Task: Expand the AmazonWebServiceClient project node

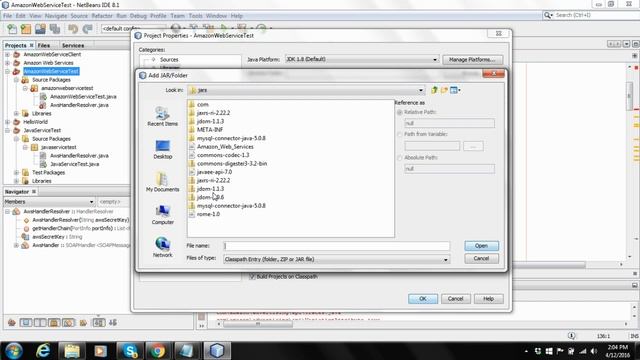Action: click(7, 54)
